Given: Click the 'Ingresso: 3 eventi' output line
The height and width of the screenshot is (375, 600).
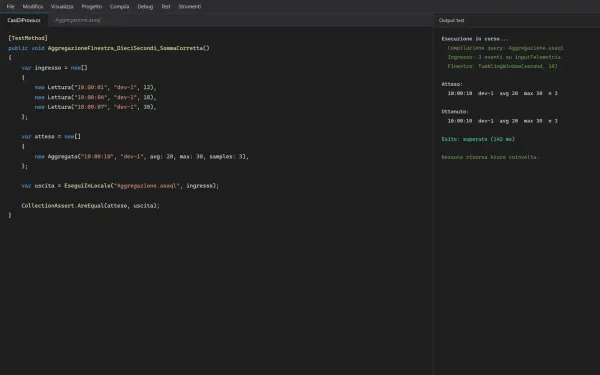Looking at the screenshot, I should pos(504,57).
